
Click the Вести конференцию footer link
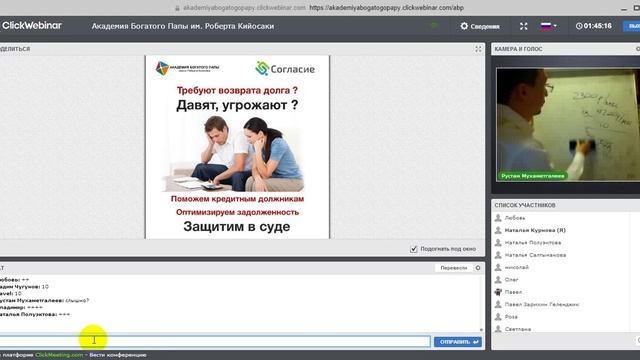point(118,355)
